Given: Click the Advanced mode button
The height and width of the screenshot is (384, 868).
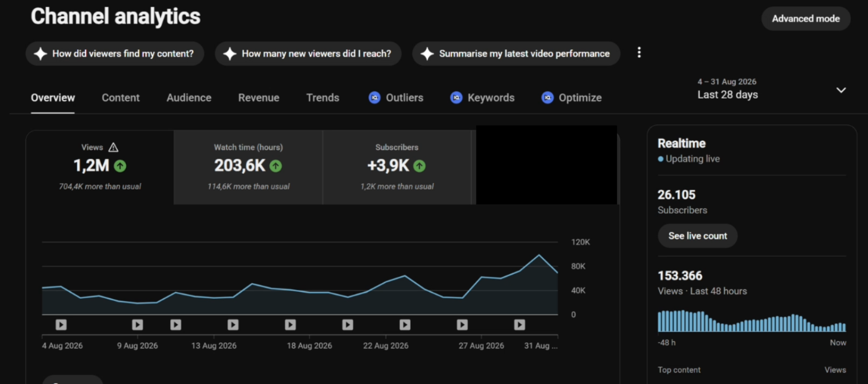Looking at the screenshot, I should point(806,19).
